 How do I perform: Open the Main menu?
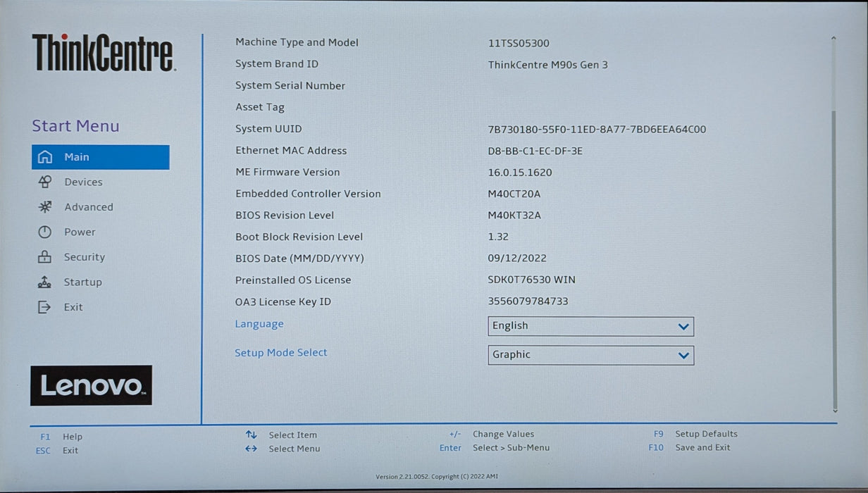click(101, 157)
